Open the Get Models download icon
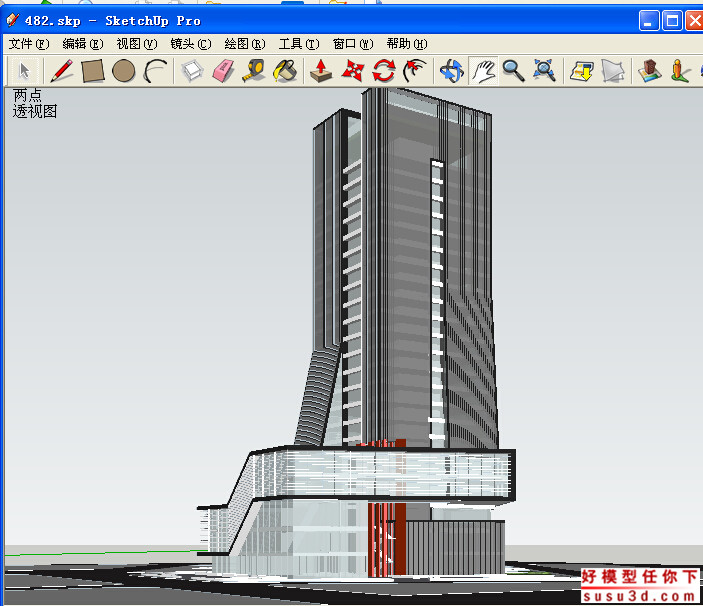 (x=581, y=71)
